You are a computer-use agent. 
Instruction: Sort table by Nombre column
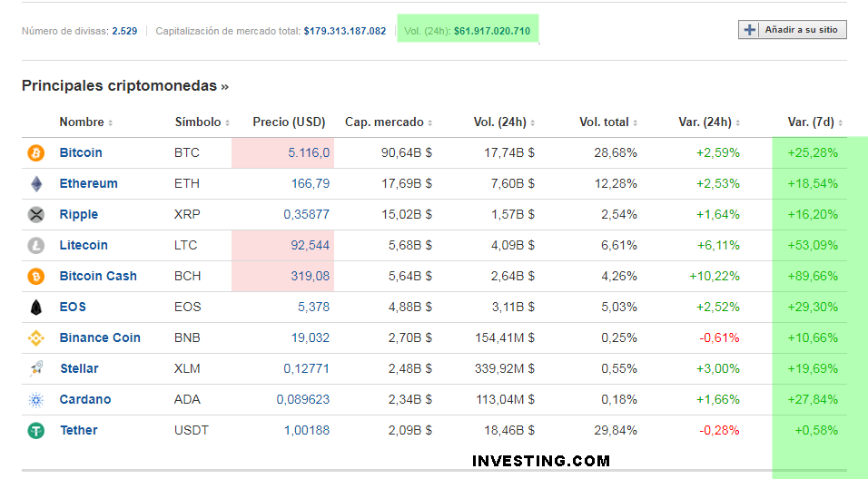[x=85, y=122]
